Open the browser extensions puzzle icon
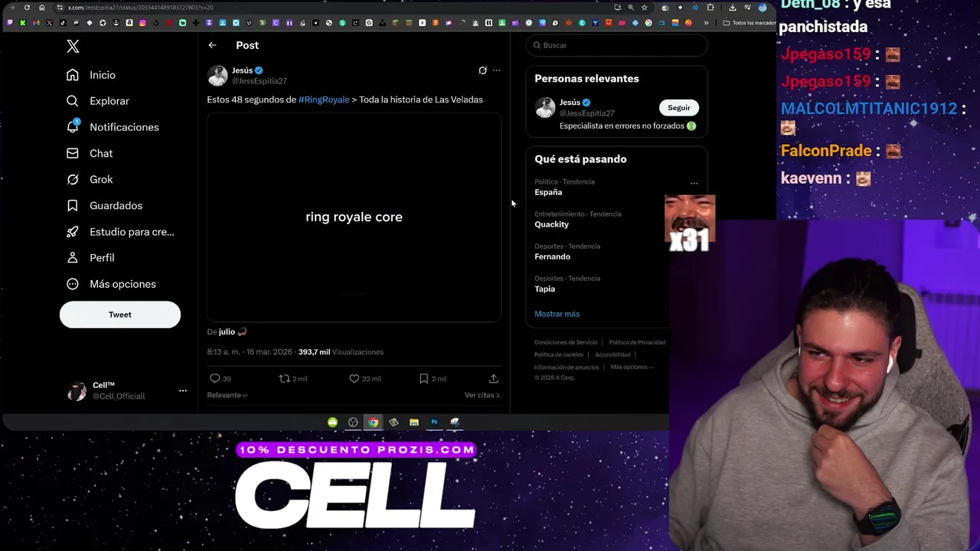The height and width of the screenshot is (551, 980). [x=710, y=8]
